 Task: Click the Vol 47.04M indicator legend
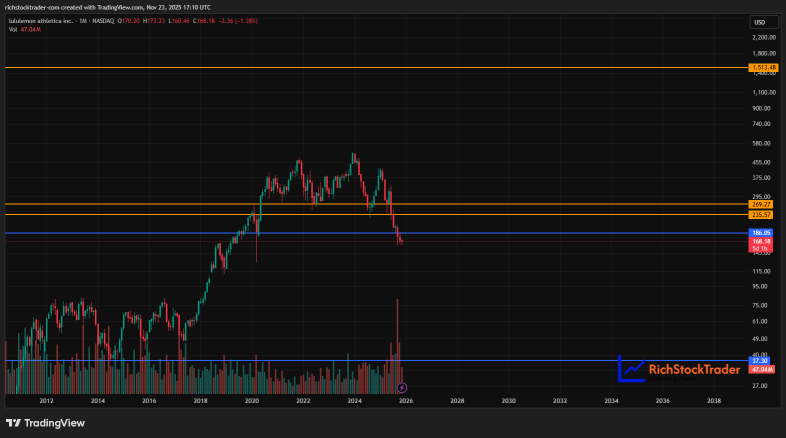(25, 30)
